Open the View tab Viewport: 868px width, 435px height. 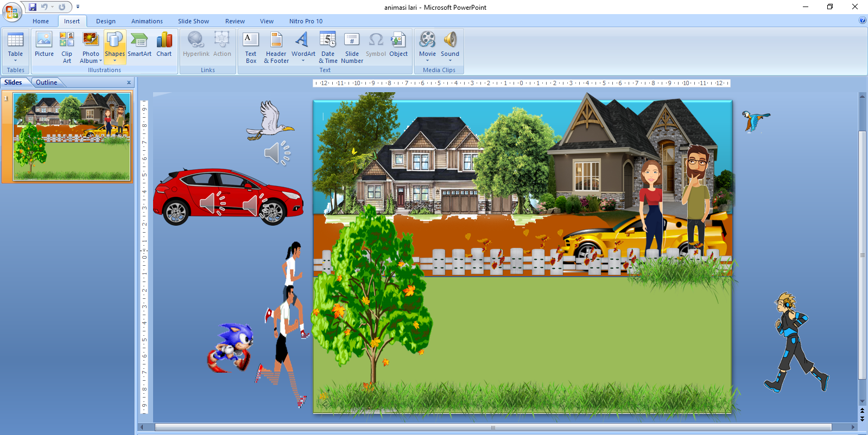pos(267,21)
